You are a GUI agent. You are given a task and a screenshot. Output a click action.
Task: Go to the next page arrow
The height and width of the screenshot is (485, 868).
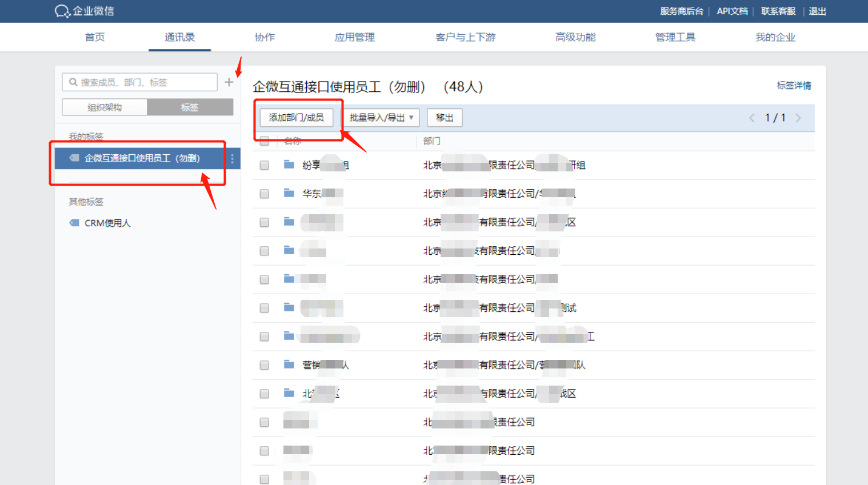pos(798,118)
